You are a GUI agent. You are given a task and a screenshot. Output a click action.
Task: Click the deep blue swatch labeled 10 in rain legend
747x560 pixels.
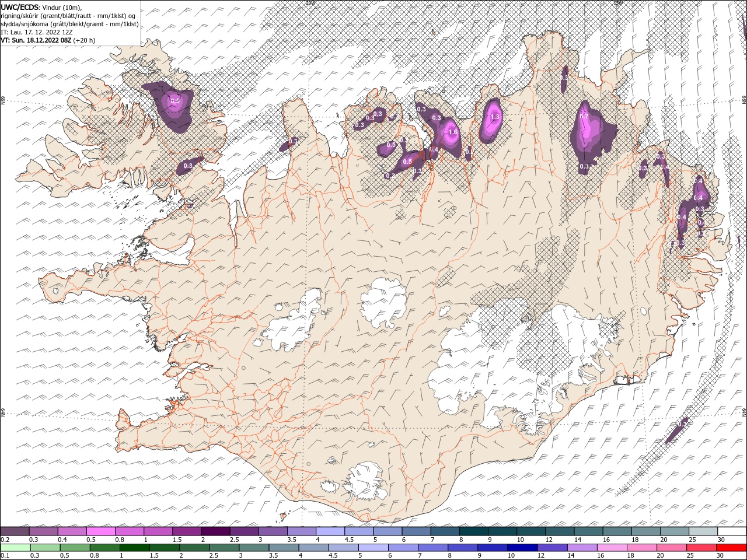pyautogui.click(x=522, y=548)
